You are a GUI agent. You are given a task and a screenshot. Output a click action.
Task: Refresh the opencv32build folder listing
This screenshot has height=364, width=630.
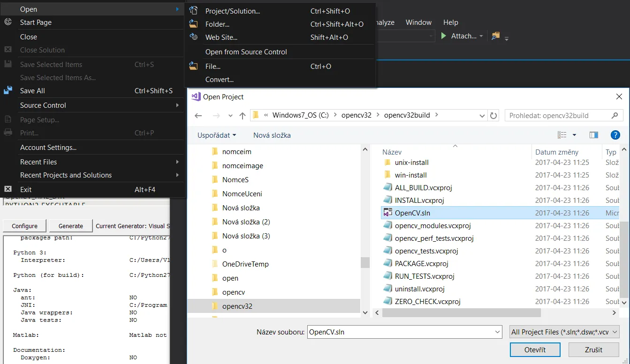pyautogui.click(x=493, y=115)
